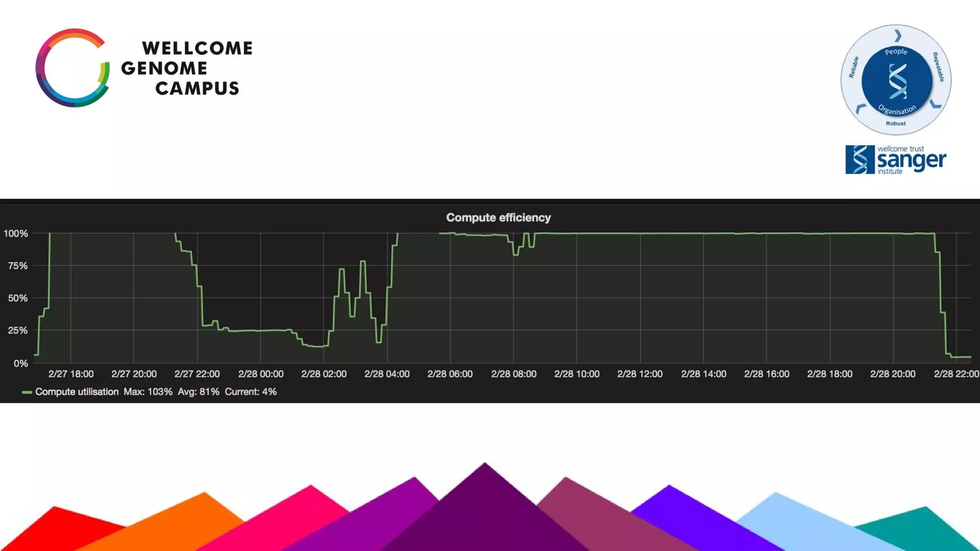Click the 50% y-axis label
980x551 pixels.
(x=18, y=298)
